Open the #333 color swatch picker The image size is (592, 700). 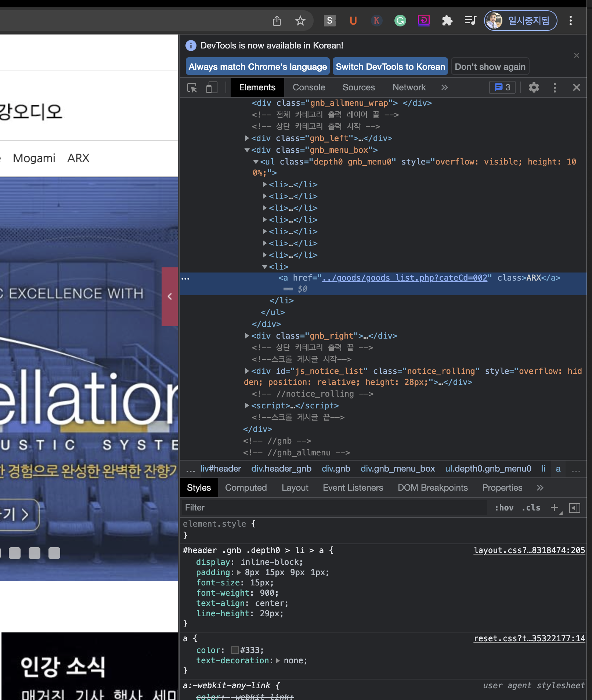coord(235,650)
